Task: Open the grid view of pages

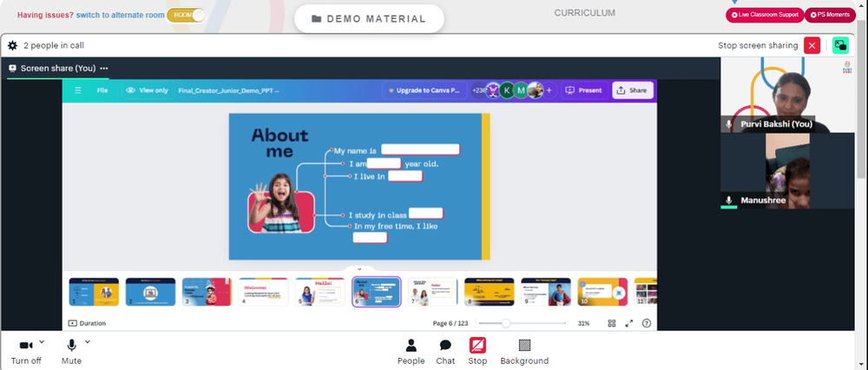Action: (612, 323)
